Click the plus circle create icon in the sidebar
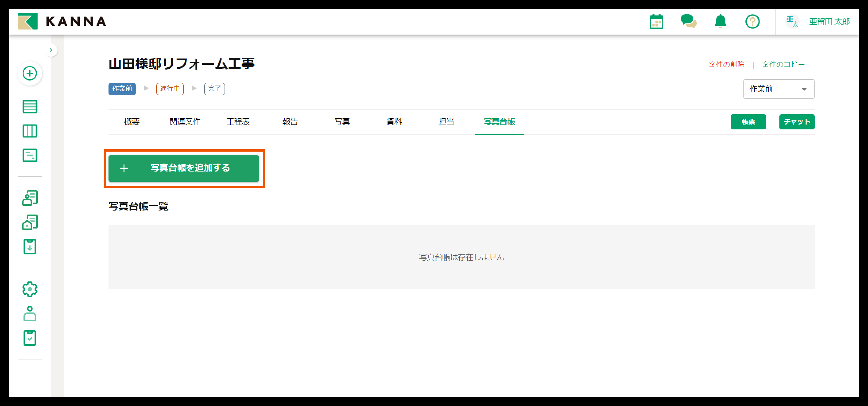This screenshot has height=406, width=868. coord(30,73)
